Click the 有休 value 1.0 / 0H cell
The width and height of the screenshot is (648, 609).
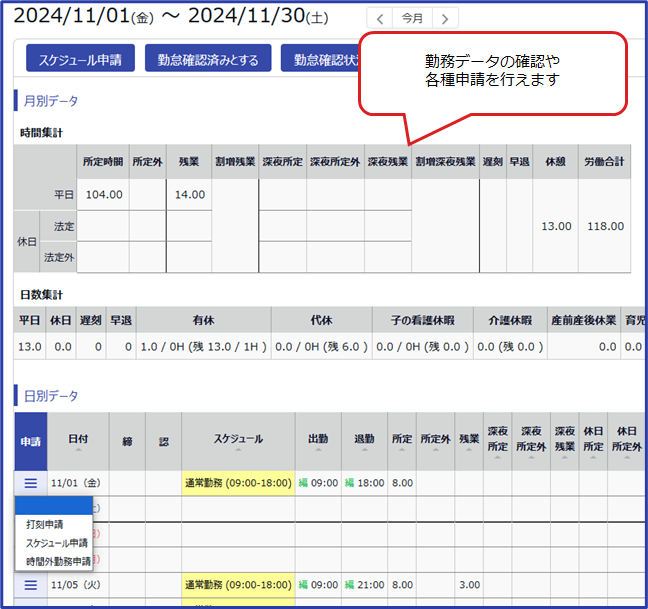pos(204,346)
